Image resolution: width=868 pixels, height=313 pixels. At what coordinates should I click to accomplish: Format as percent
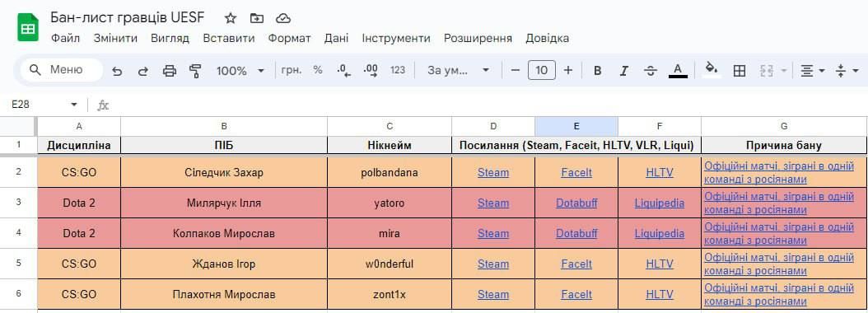tap(318, 70)
